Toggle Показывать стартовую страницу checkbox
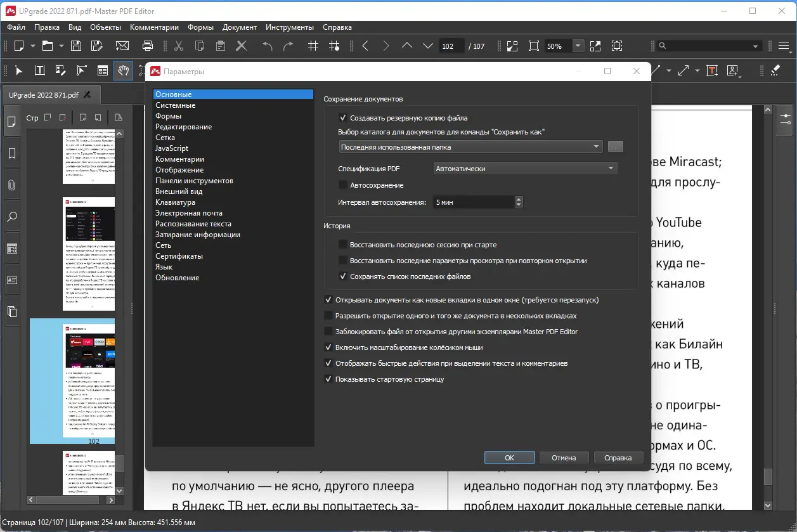 (x=328, y=379)
